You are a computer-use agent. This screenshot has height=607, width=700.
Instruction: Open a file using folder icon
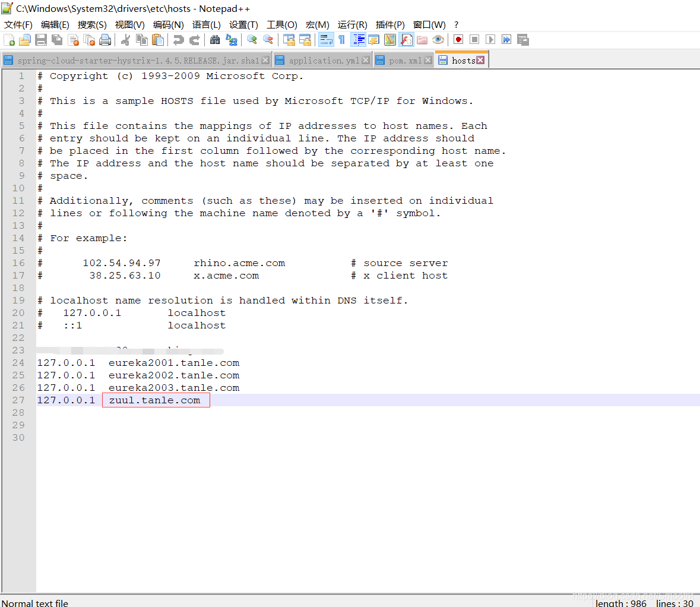coord(24,40)
